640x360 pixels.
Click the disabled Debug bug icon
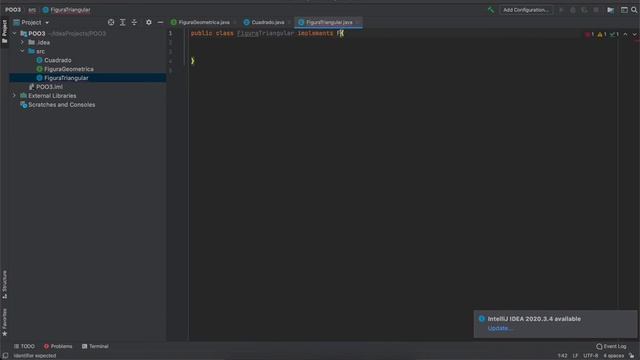click(573, 10)
